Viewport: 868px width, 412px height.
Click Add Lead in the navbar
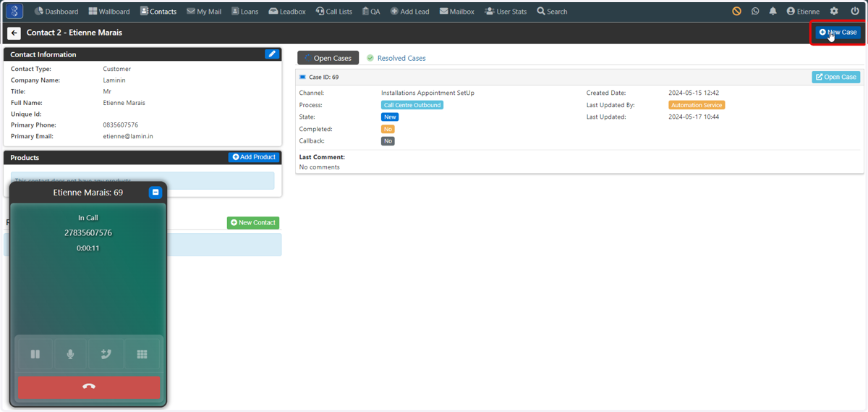[410, 12]
